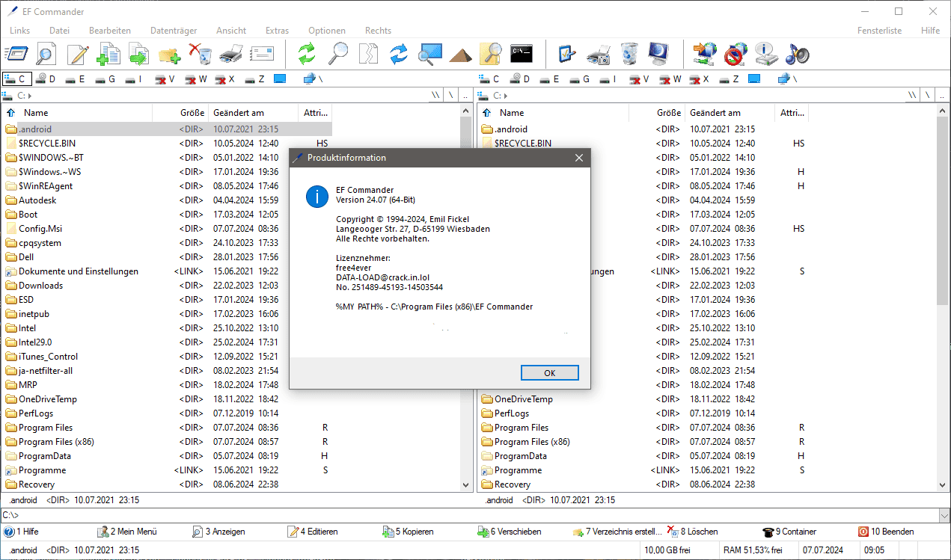The height and width of the screenshot is (560, 951).
Task: Click the copy files icon with green plus
Action: [x=108, y=54]
